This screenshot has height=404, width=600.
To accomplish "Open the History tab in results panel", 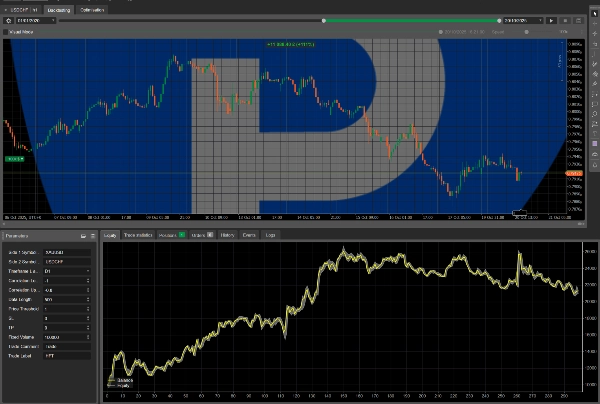I will (x=227, y=236).
